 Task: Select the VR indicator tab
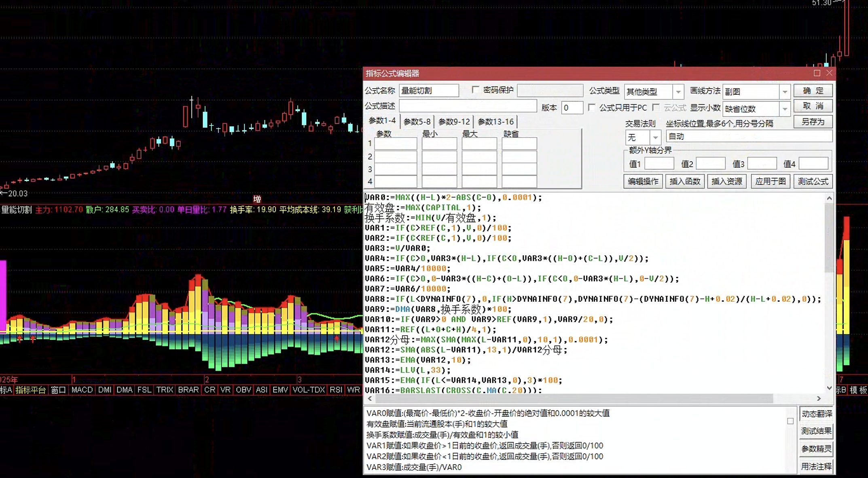pos(225,390)
